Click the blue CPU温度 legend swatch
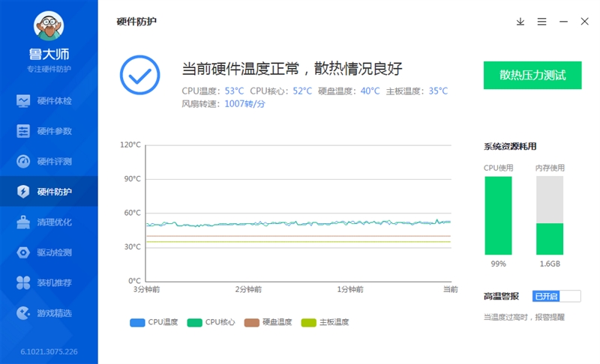The height and width of the screenshot is (364, 600). click(137, 322)
